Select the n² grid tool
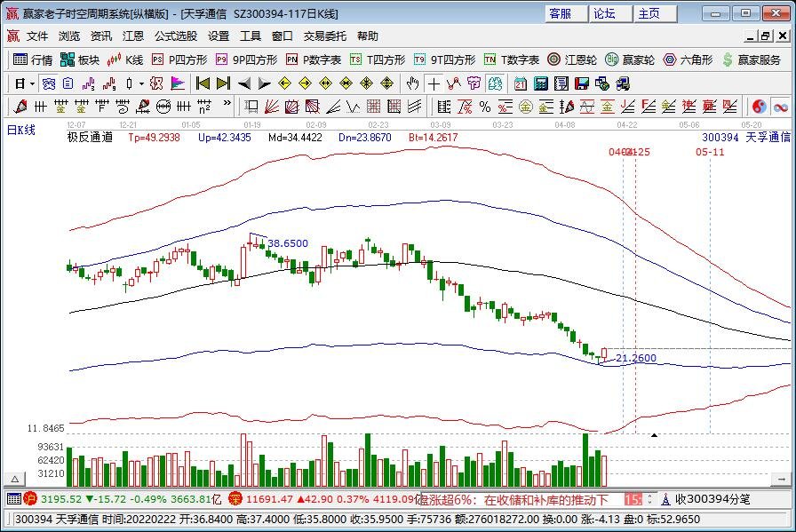This screenshot has width=796, height=532. tap(204, 107)
